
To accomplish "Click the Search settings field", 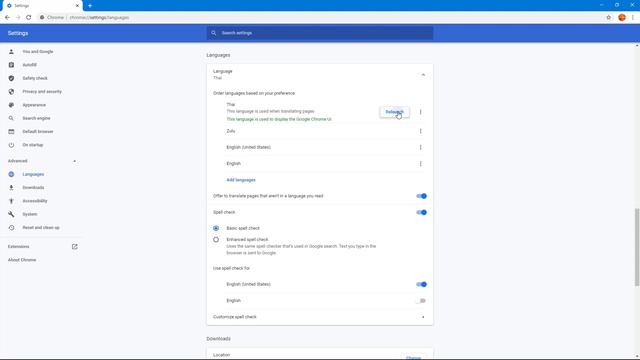I will [320, 33].
